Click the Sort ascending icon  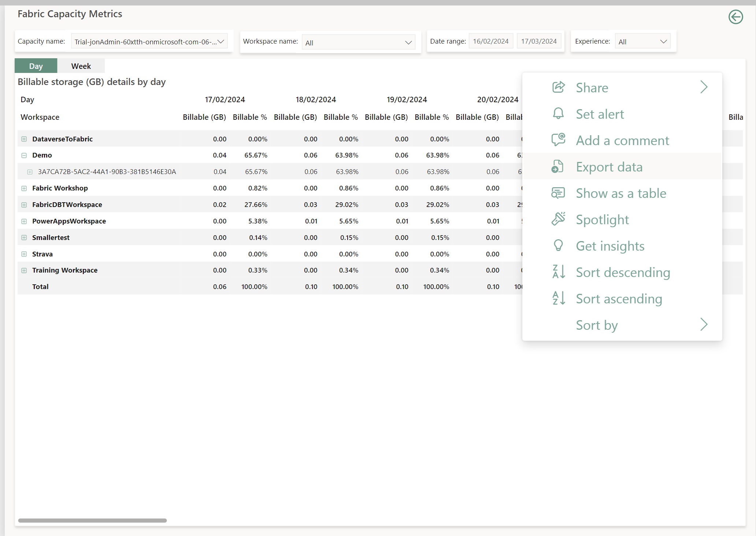point(558,298)
